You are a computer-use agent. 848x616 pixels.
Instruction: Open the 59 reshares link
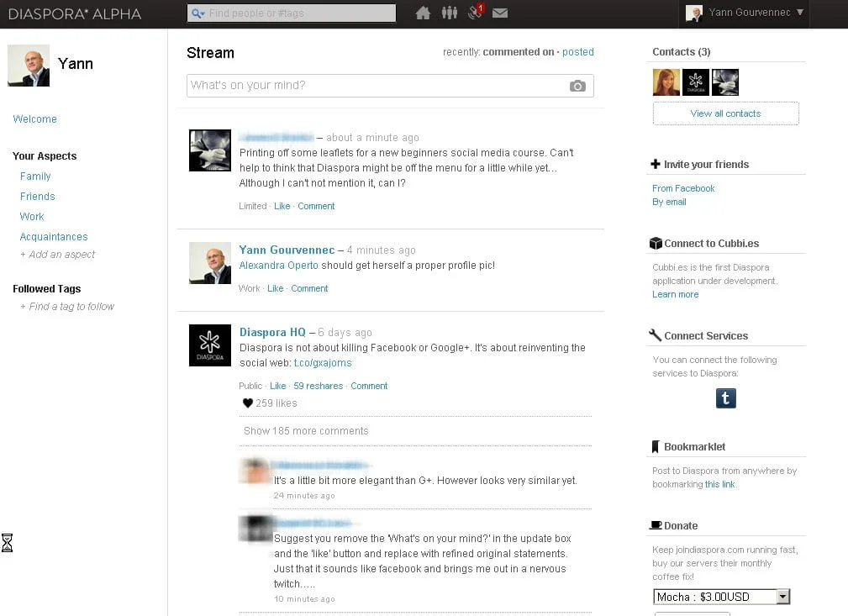tap(318, 387)
